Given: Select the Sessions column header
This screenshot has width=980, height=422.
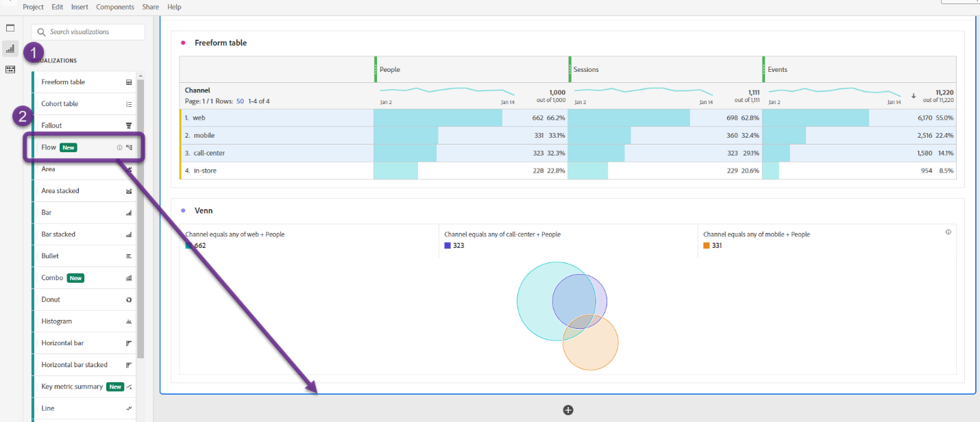Looking at the screenshot, I should [x=665, y=70].
